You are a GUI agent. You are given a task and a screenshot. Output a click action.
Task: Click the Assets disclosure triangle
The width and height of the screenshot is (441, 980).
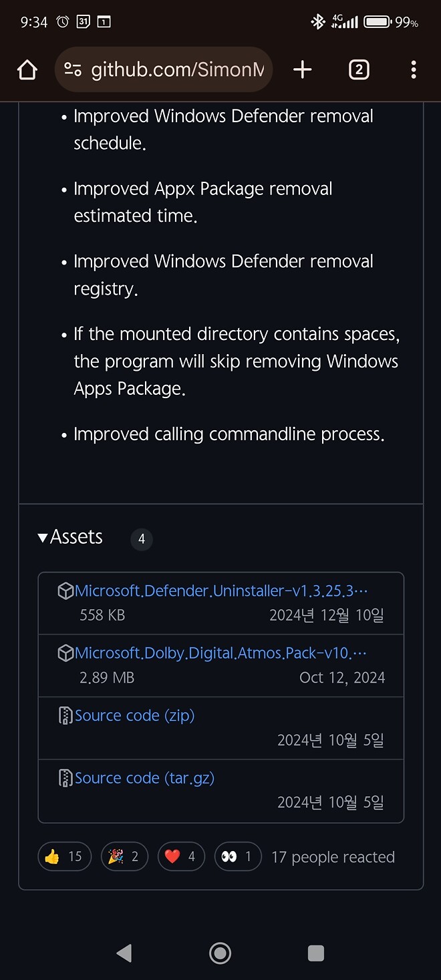[x=43, y=537]
